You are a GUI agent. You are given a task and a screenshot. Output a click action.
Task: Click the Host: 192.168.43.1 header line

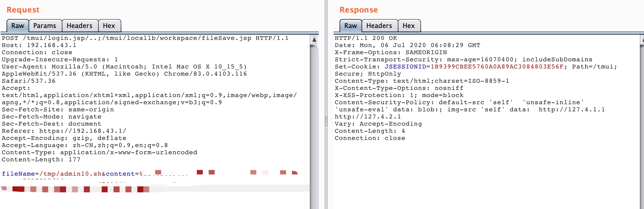coord(39,45)
